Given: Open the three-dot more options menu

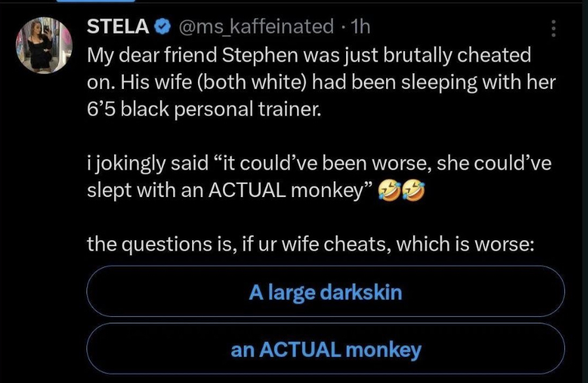Looking at the screenshot, I should [x=554, y=29].
